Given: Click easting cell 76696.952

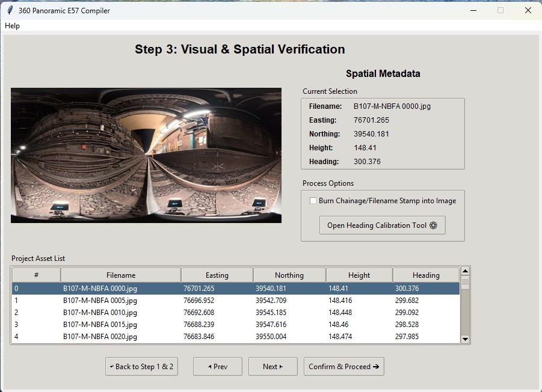Looking at the screenshot, I should tap(199, 301).
